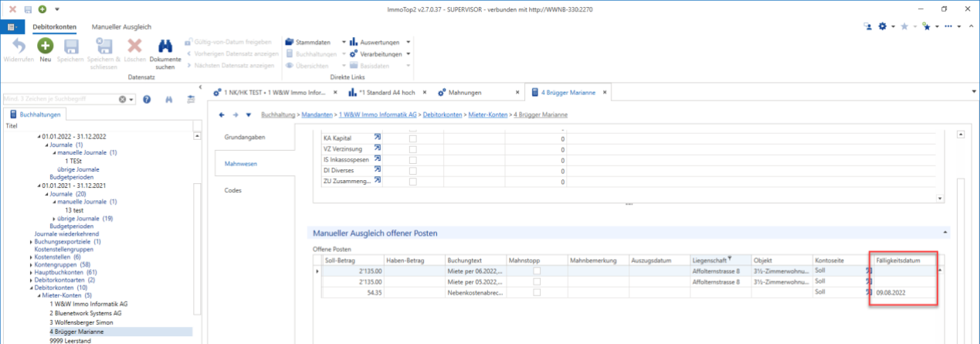Click binoculars icon beside search field
Screen dimensions: 980x344
pyautogui.click(x=169, y=100)
